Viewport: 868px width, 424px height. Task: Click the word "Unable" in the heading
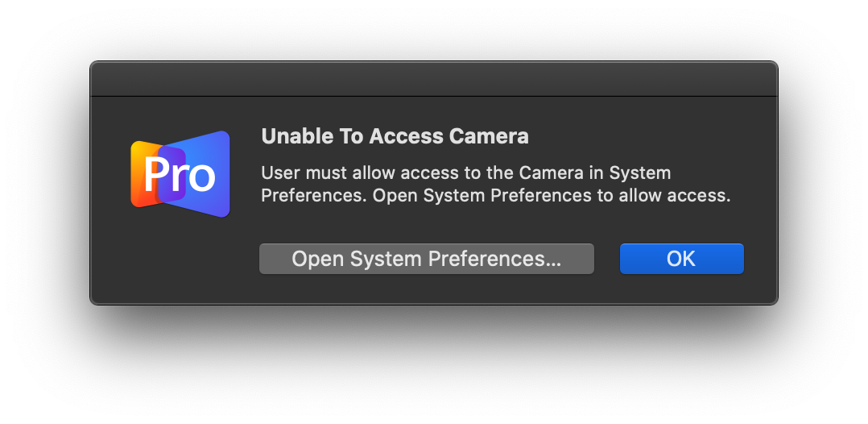click(x=295, y=136)
